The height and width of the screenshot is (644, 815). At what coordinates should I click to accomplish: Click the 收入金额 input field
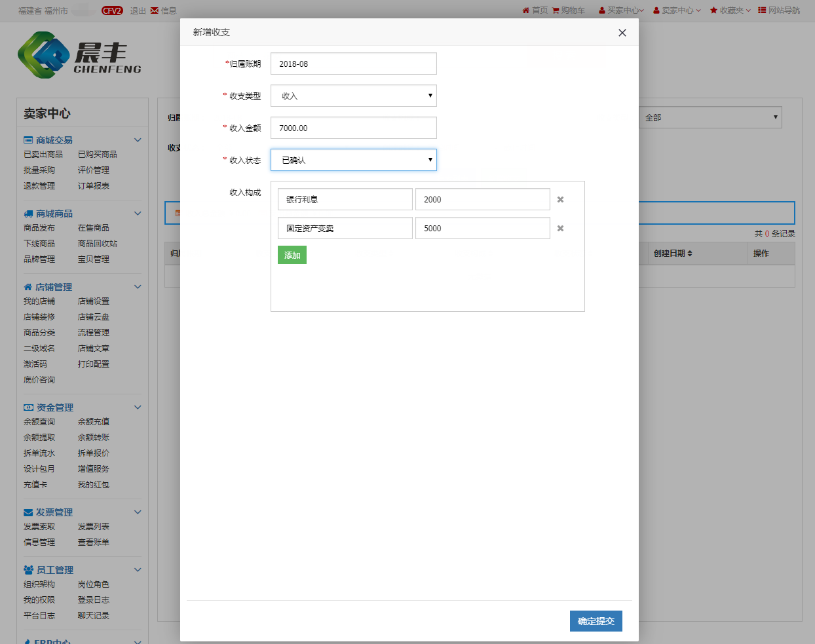click(353, 128)
